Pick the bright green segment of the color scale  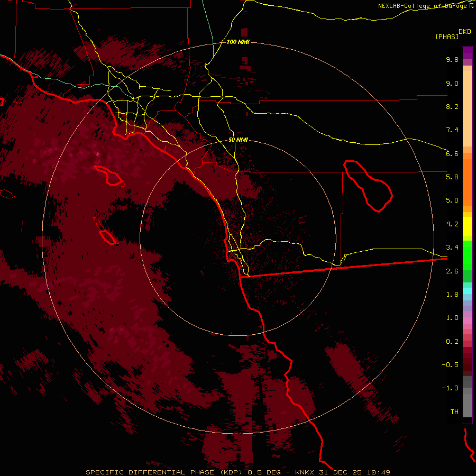[467, 255]
